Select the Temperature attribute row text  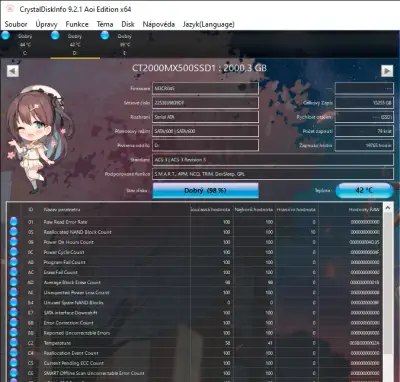click(57, 343)
